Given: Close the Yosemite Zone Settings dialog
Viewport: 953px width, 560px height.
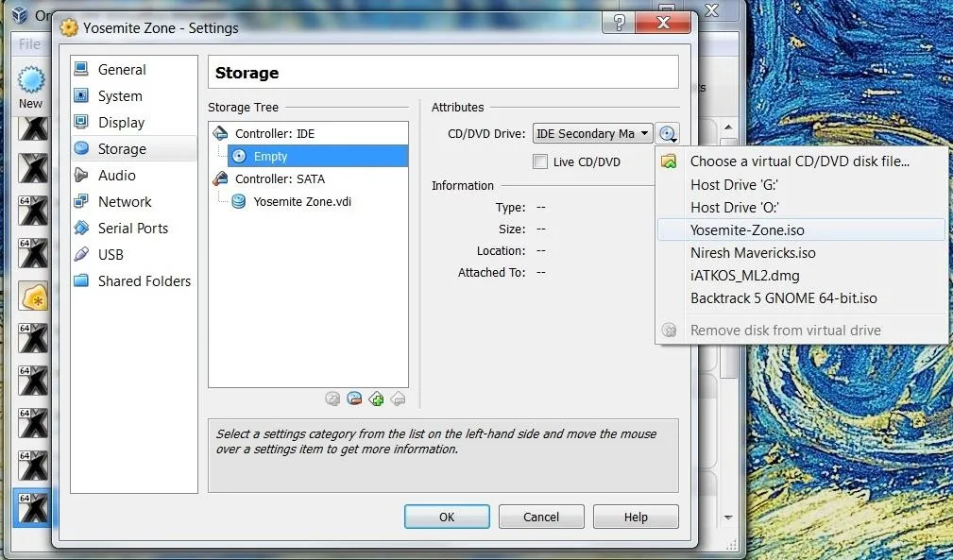Looking at the screenshot, I should pos(663,23).
